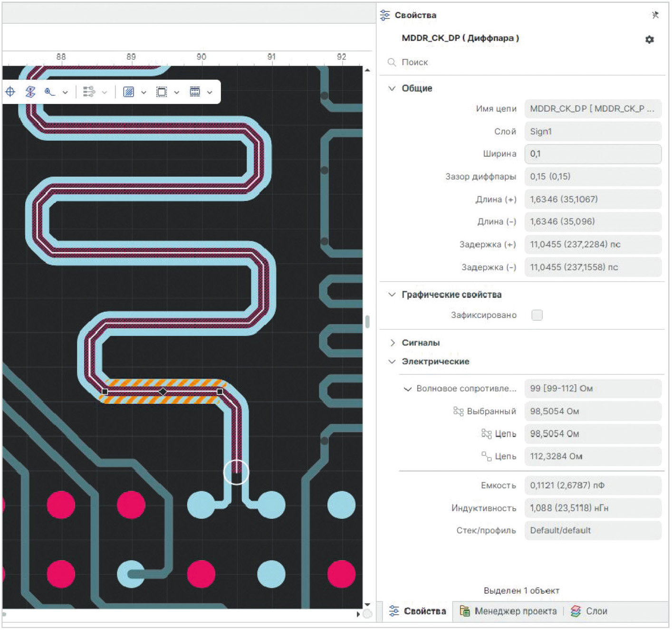
Task: Toggle the Зафиксировано checkbox
Action: (537, 315)
